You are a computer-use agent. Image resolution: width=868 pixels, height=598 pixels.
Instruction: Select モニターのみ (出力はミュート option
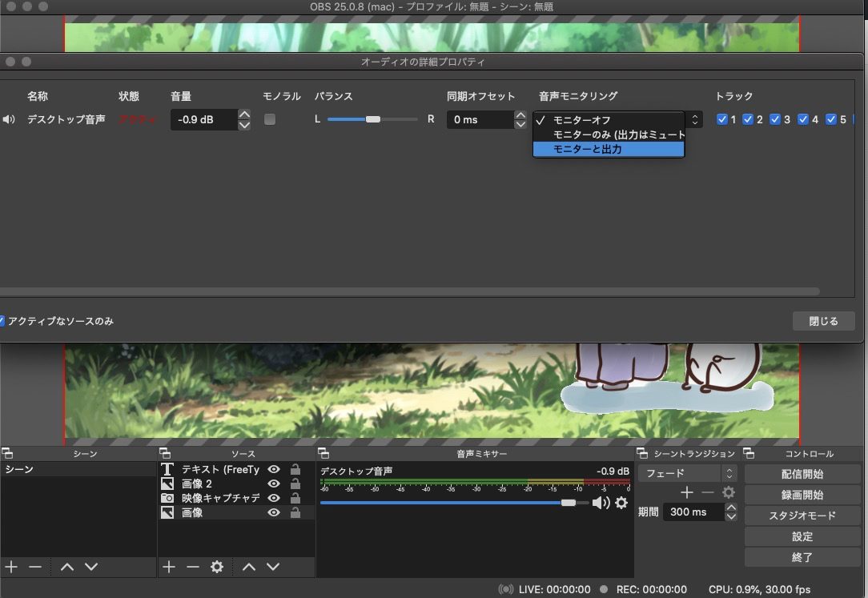[609, 134]
